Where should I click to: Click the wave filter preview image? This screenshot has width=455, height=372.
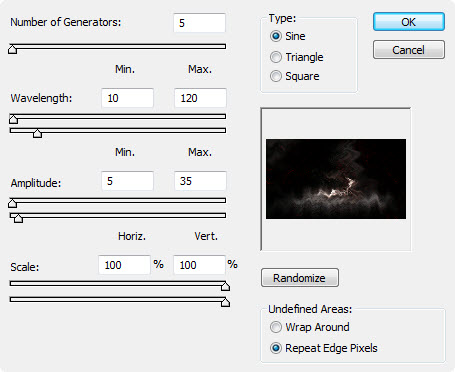pyautogui.click(x=336, y=179)
